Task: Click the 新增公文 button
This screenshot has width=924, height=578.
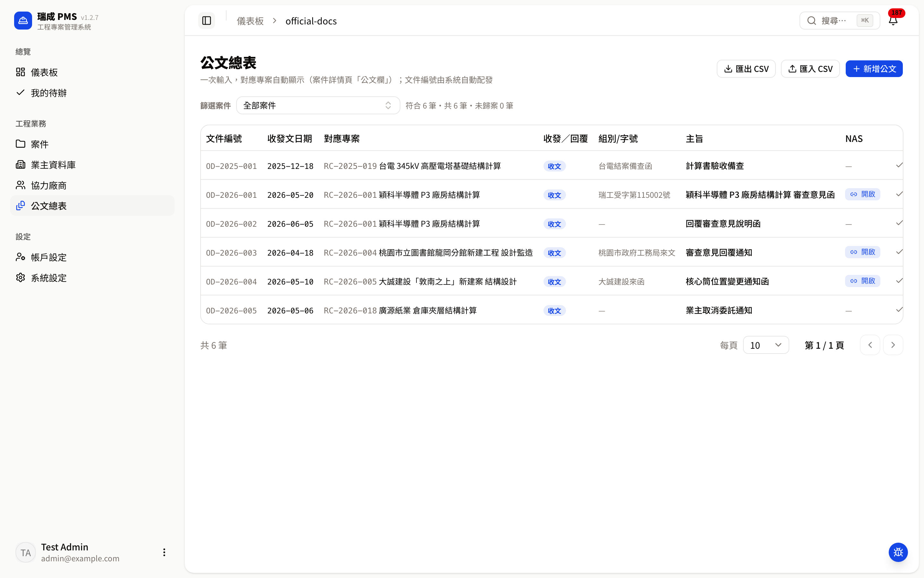Action: [x=874, y=69]
